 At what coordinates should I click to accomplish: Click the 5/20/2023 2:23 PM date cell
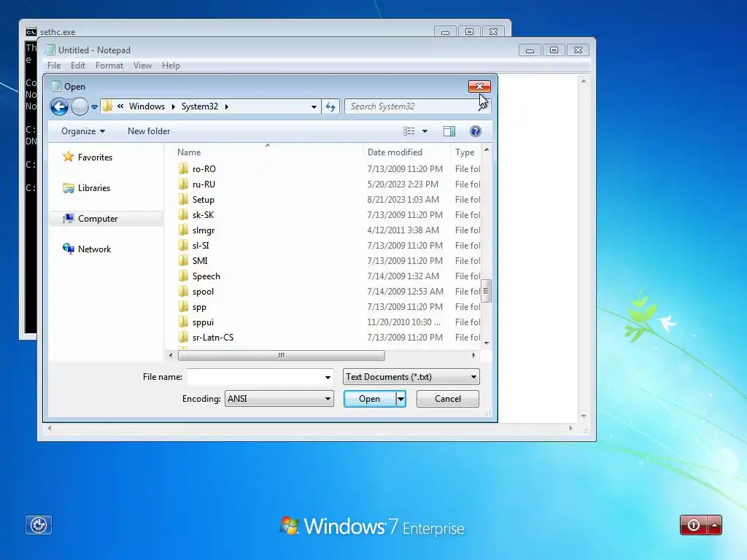(403, 184)
